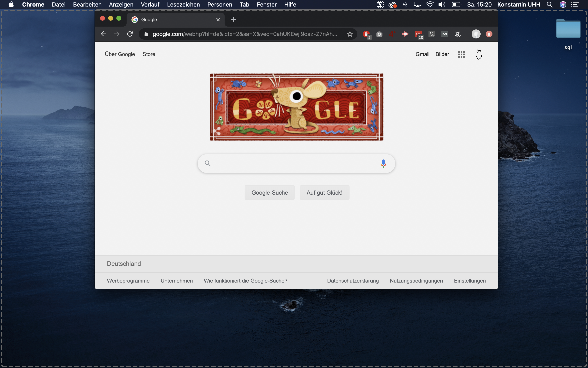Image resolution: width=588 pixels, height=368 pixels.
Task: Open the Tab menu in menu bar
Action: click(x=244, y=5)
